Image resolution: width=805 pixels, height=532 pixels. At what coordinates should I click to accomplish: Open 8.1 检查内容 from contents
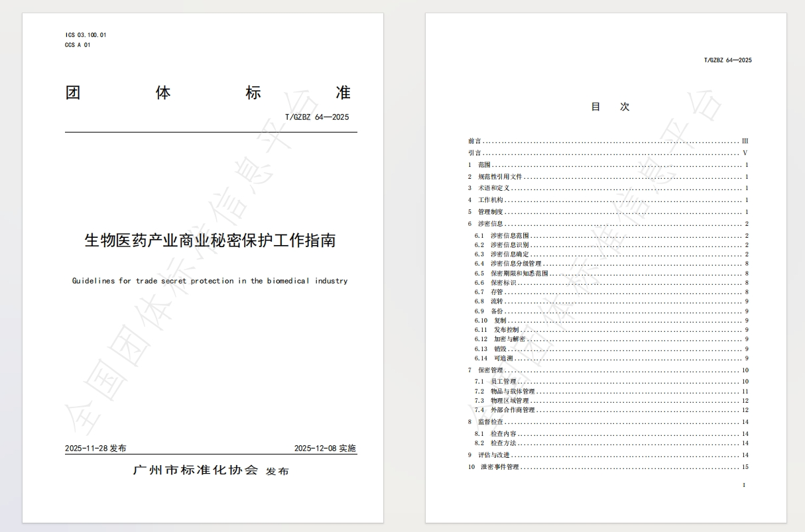[503, 434]
